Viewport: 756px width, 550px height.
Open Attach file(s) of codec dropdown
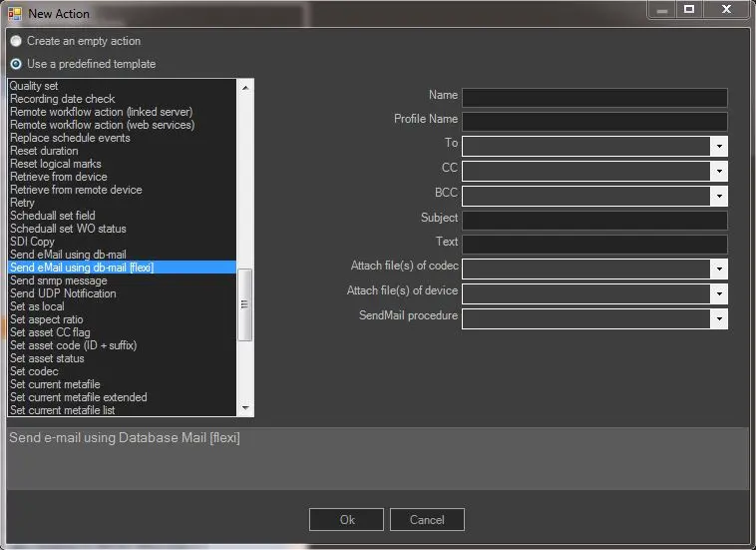[718, 269]
